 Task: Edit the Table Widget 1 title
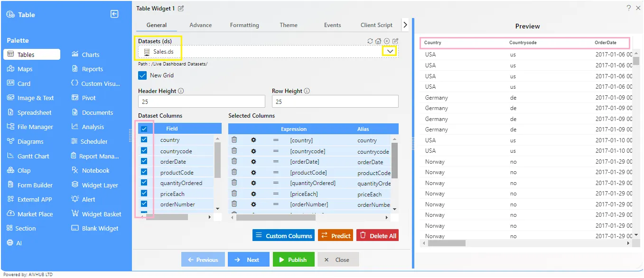[181, 9]
